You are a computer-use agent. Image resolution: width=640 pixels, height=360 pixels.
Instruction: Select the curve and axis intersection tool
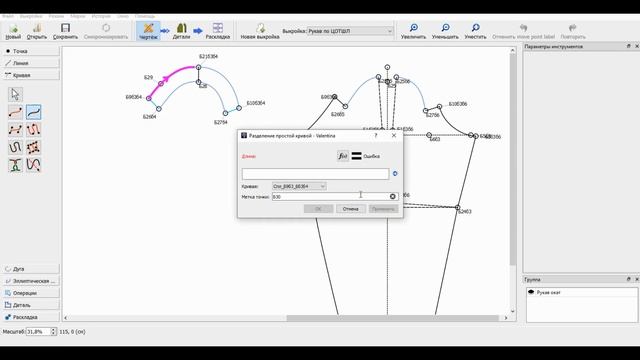click(x=33, y=165)
